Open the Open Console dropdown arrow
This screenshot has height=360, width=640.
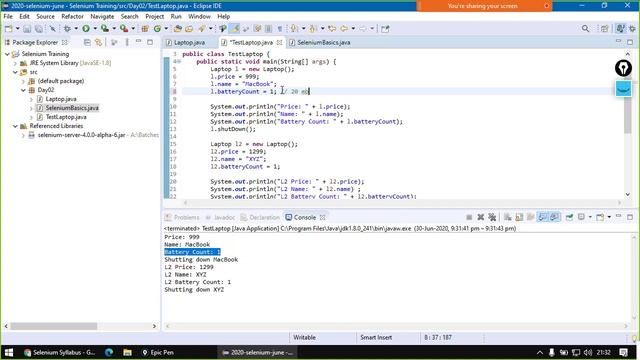click(609, 217)
